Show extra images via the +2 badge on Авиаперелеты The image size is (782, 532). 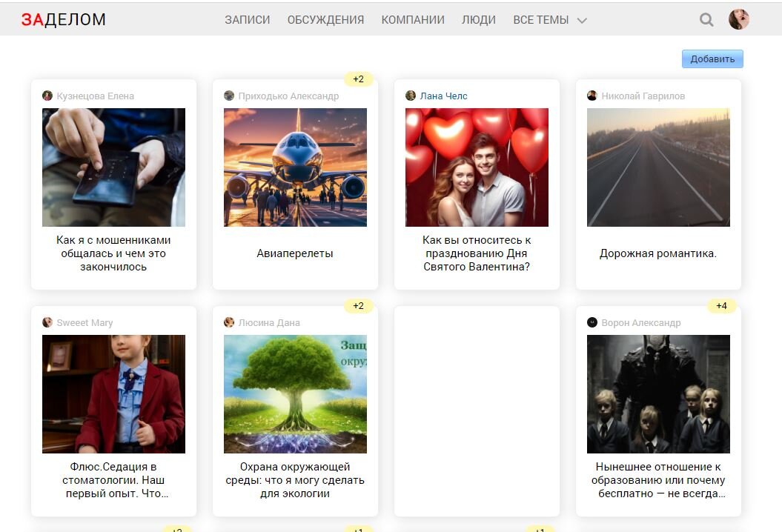click(x=358, y=78)
